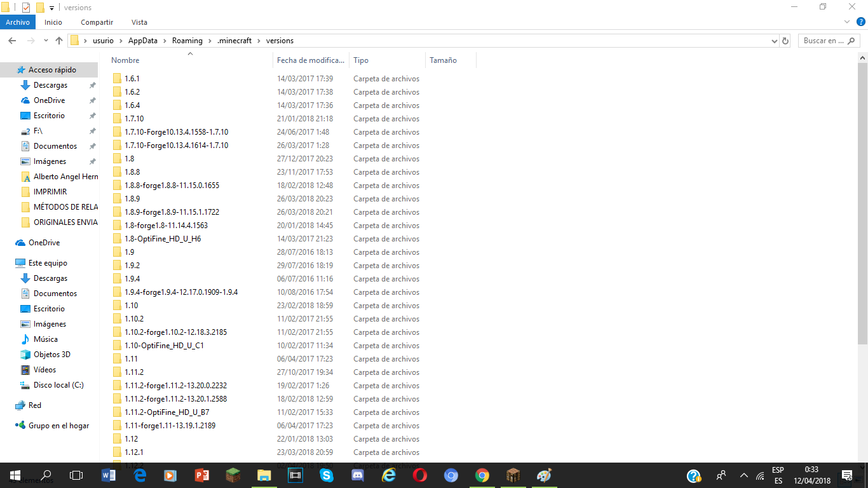Image resolution: width=868 pixels, height=488 pixels.
Task: Switch to the Vista ribbon tab
Action: pos(139,22)
